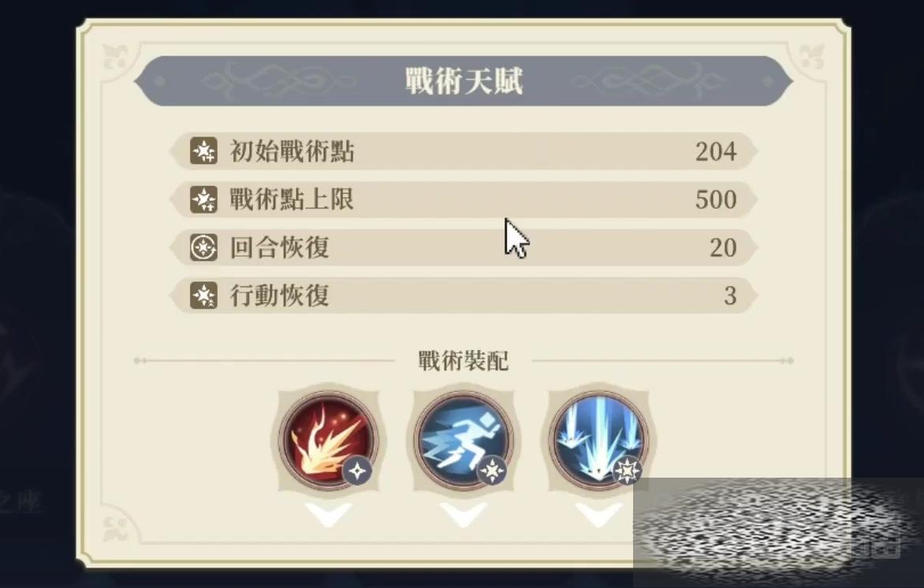The width and height of the screenshot is (924, 588).
Task: Click the 戰術裝配 section label
Action: (463, 360)
